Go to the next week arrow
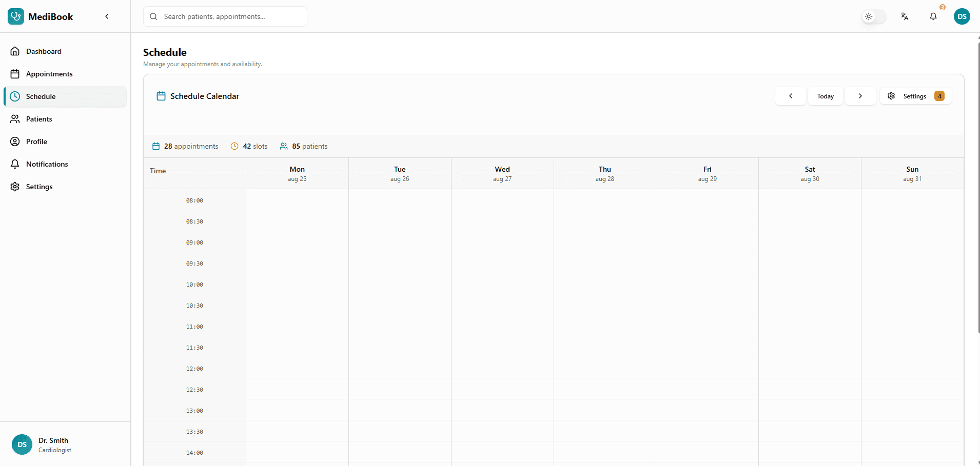This screenshot has width=980, height=466. tap(860, 96)
